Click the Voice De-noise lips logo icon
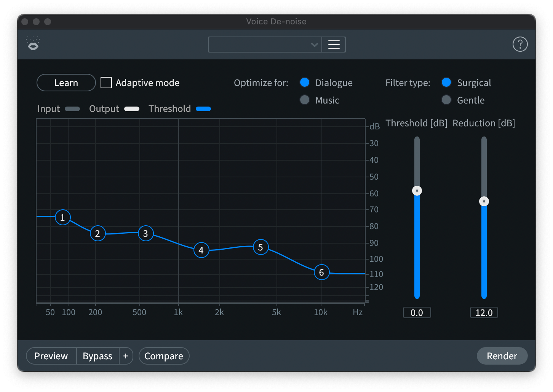This screenshot has width=553, height=392. (x=34, y=44)
